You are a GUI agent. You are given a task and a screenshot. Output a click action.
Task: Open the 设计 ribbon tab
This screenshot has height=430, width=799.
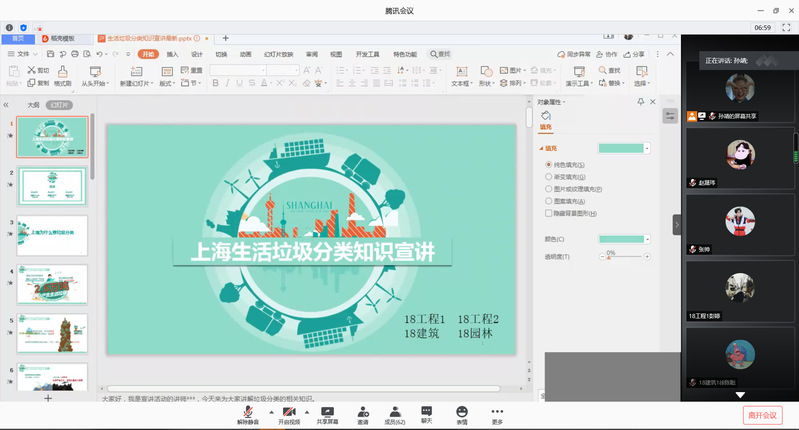pyautogui.click(x=197, y=54)
